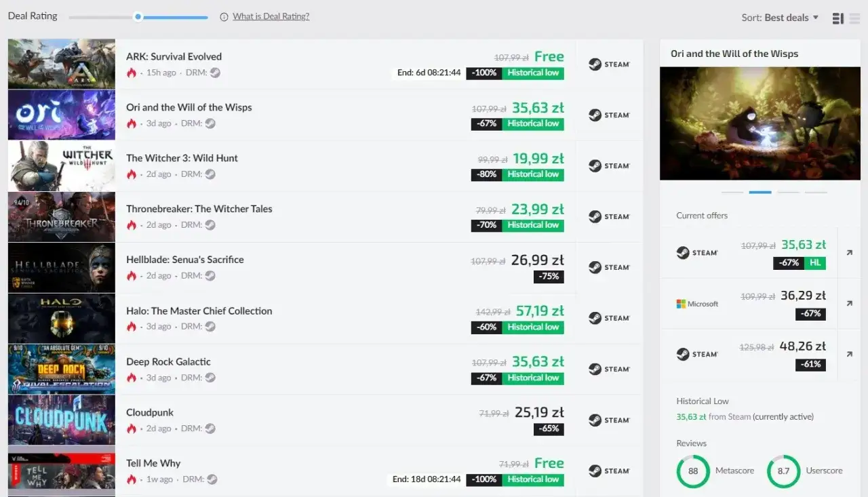
Task: Expand the third Steam offer listing
Action: (x=849, y=353)
